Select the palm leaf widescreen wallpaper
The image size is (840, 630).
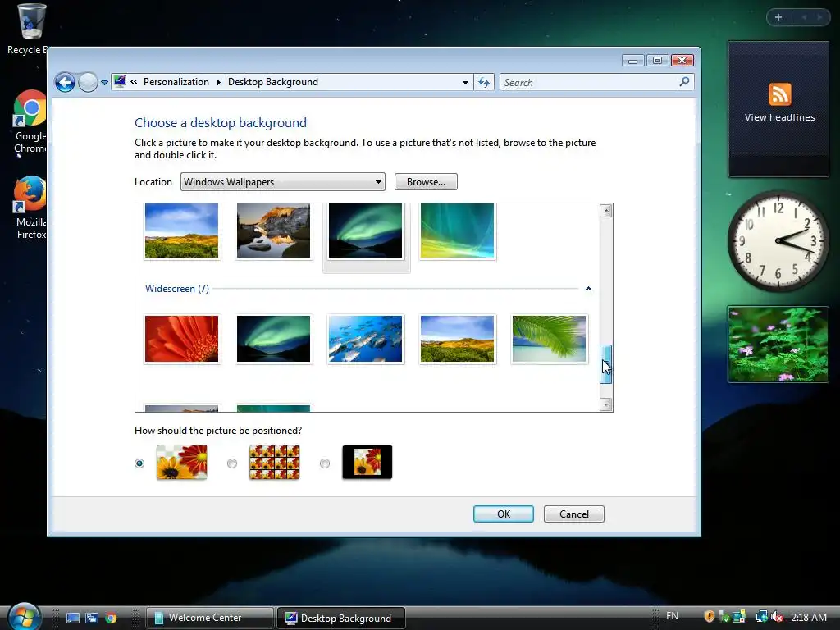click(549, 339)
